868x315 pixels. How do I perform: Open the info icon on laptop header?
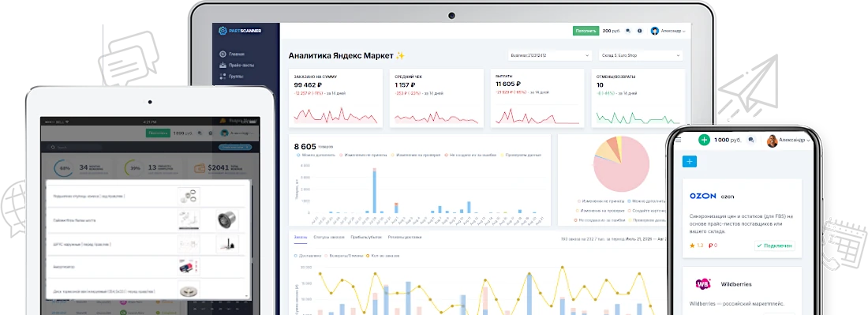tap(639, 31)
